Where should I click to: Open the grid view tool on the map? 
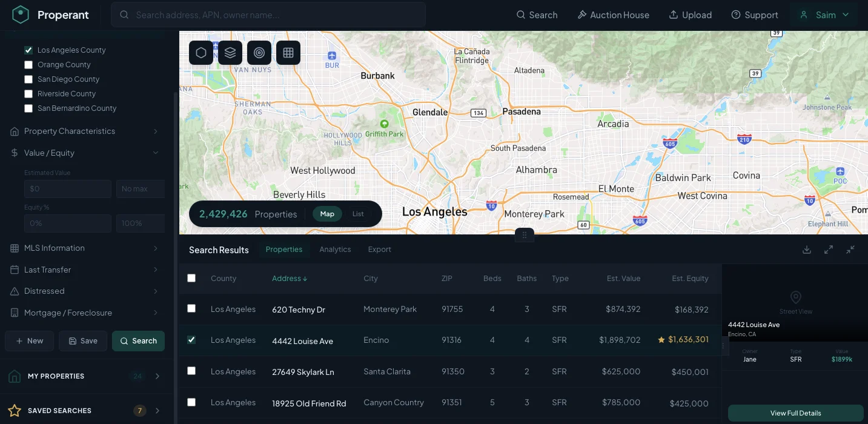coord(288,53)
